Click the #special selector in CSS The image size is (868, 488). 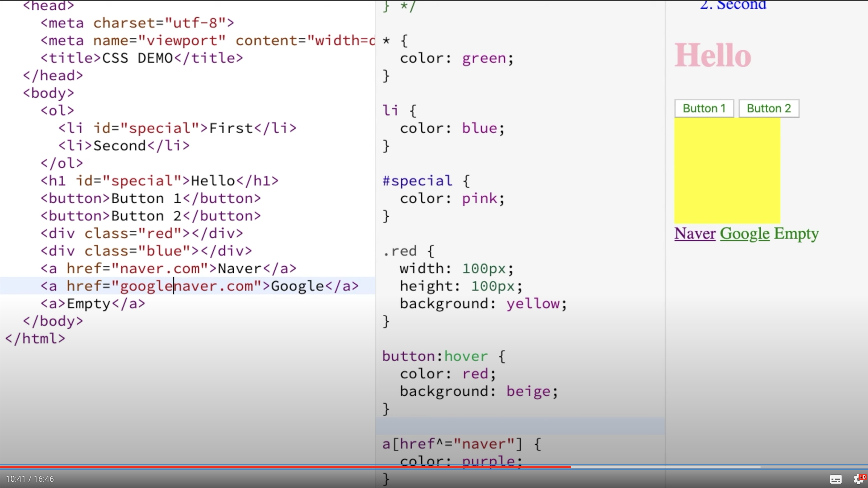tap(417, 181)
